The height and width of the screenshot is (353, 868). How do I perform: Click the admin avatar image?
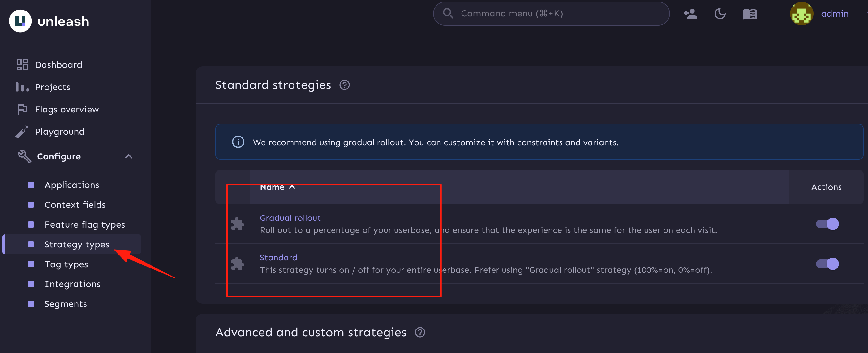pyautogui.click(x=801, y=14)
